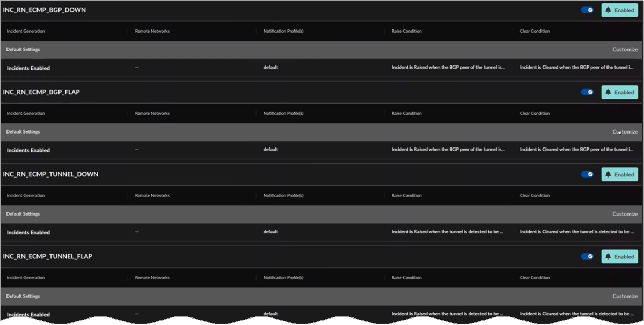Click Enabled notification button for INC_RN_ECMP_BGP_DOWN

point(619,10)
